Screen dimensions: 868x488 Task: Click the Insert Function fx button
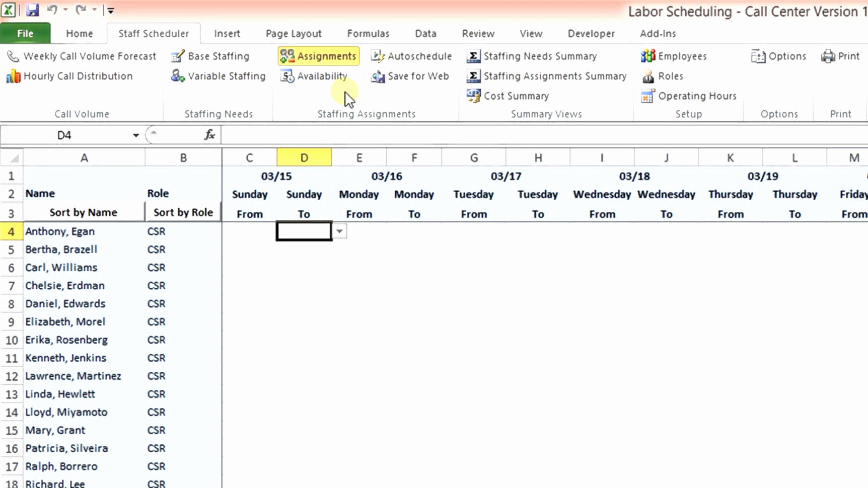pos(210,135)
